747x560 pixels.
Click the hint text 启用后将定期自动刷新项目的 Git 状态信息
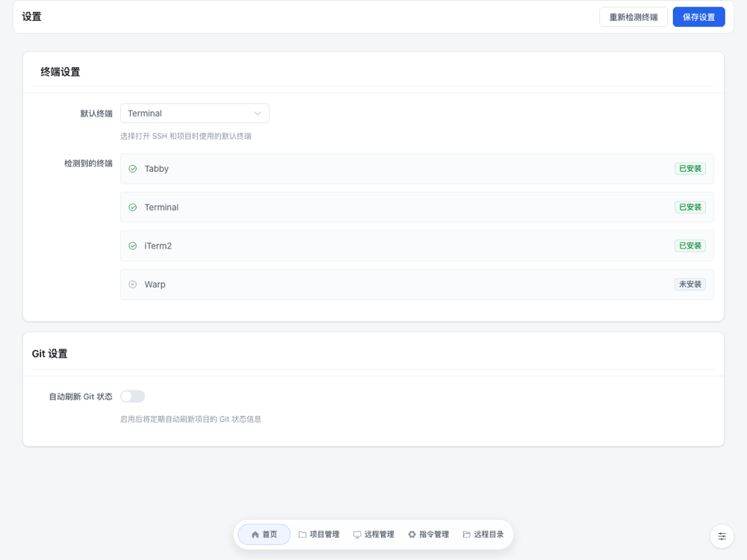click(190, 419)
